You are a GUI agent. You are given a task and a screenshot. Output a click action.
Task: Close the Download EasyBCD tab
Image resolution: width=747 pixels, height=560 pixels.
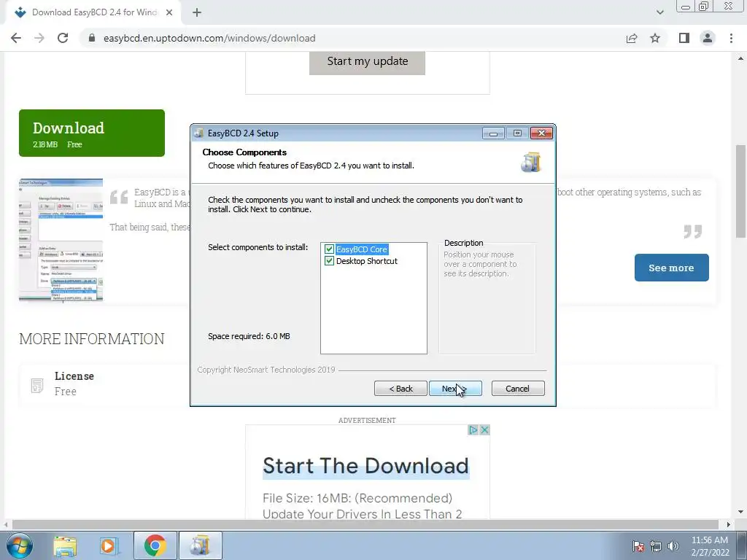tap(169, 12)
